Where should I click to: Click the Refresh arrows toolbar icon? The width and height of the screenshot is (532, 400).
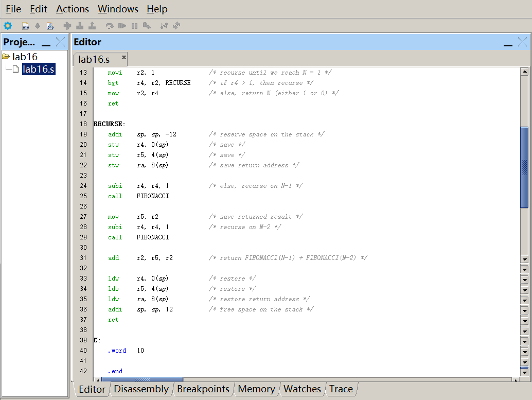pyautogui.click(x=176, y=26)
